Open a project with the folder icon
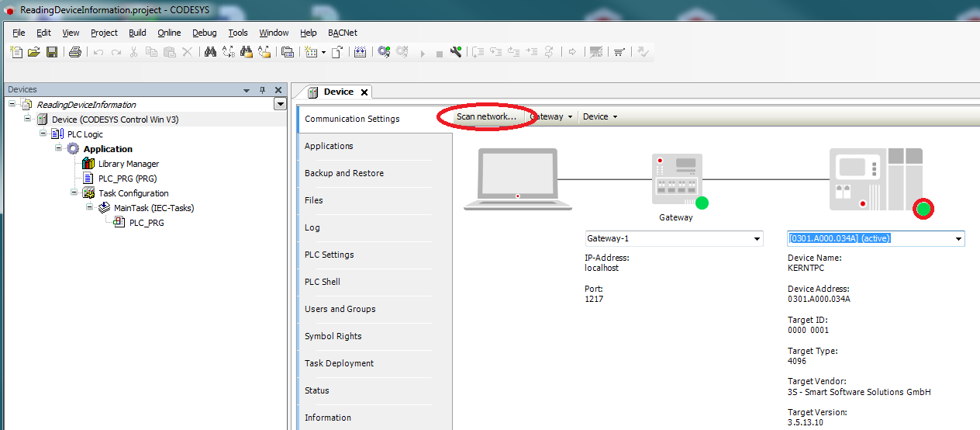The width and height of the screenshot is (980, 430). pos(33,52)
